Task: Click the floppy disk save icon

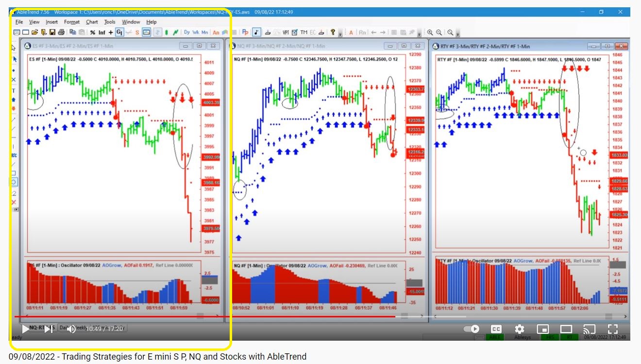Action: 52,33
